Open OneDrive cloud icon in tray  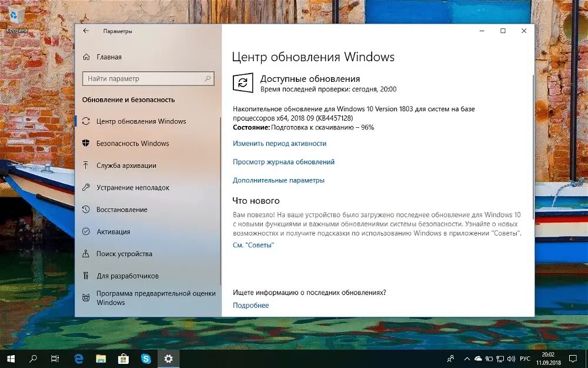tap(478, 359)
